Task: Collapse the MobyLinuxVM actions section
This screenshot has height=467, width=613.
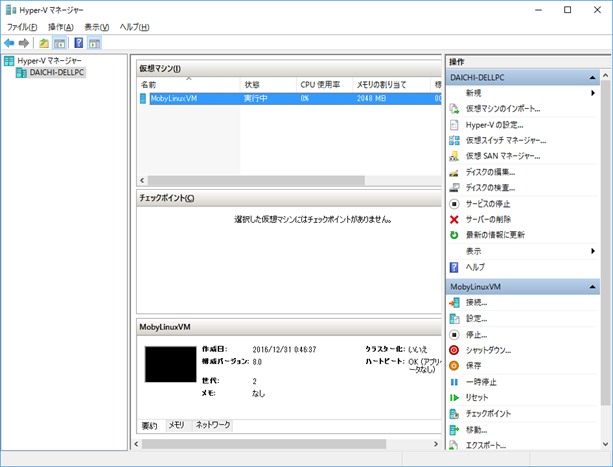Action: 592,287
